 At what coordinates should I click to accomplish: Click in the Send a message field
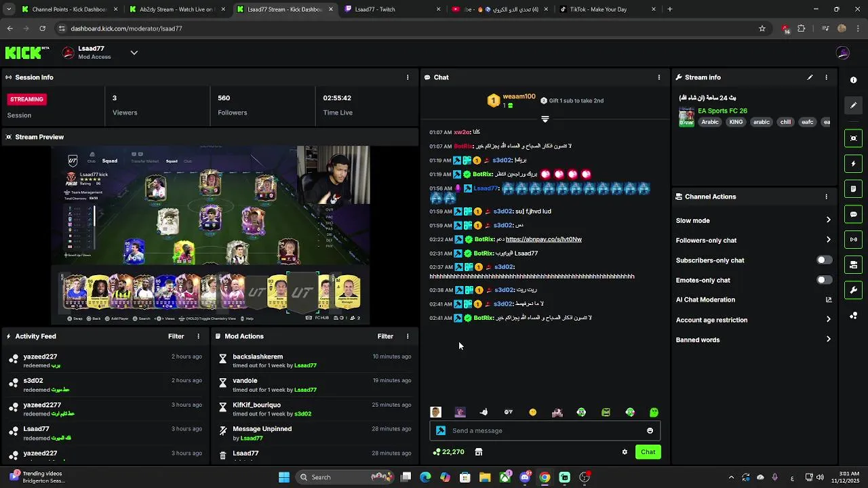pyautogui.click(x=546, y=430)
